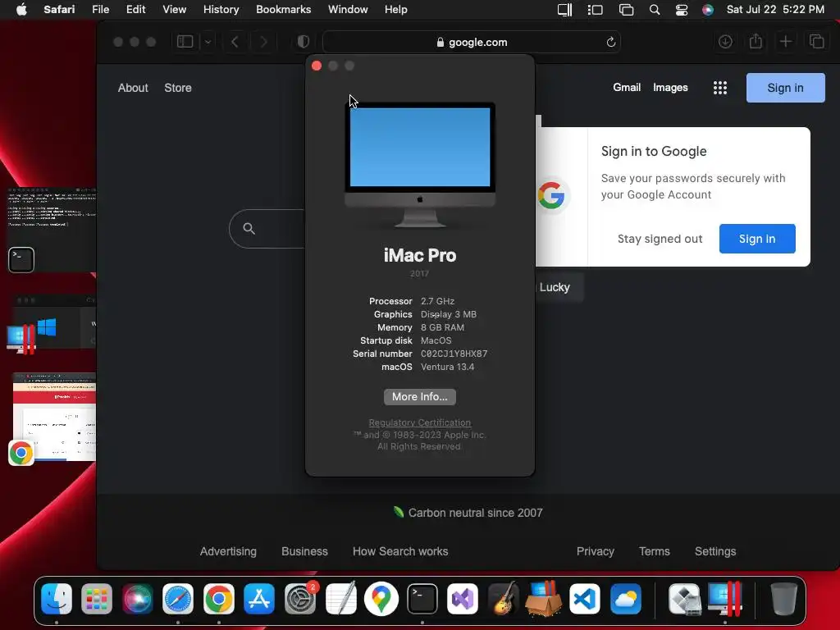The height and width of the screenshot is (630, 840).
Task: Open System Settings from the Dock
Action: 300,598
